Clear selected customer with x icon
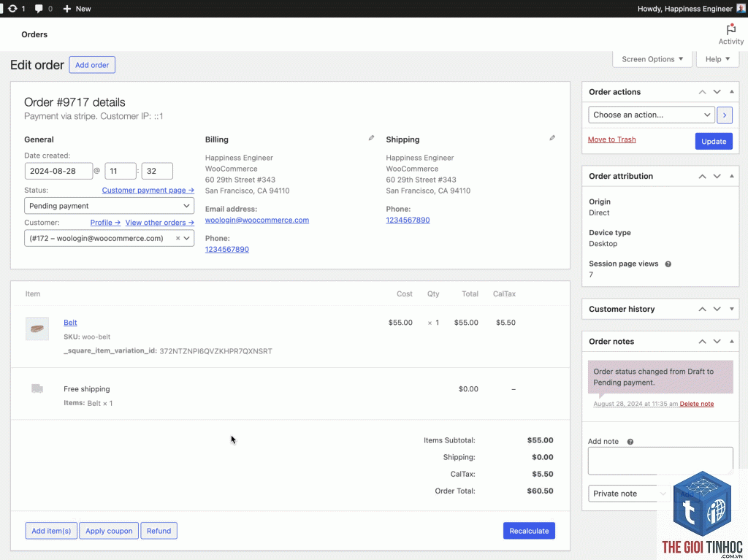The height and width of the screenshot is (560, 748). tap(178, 238)
